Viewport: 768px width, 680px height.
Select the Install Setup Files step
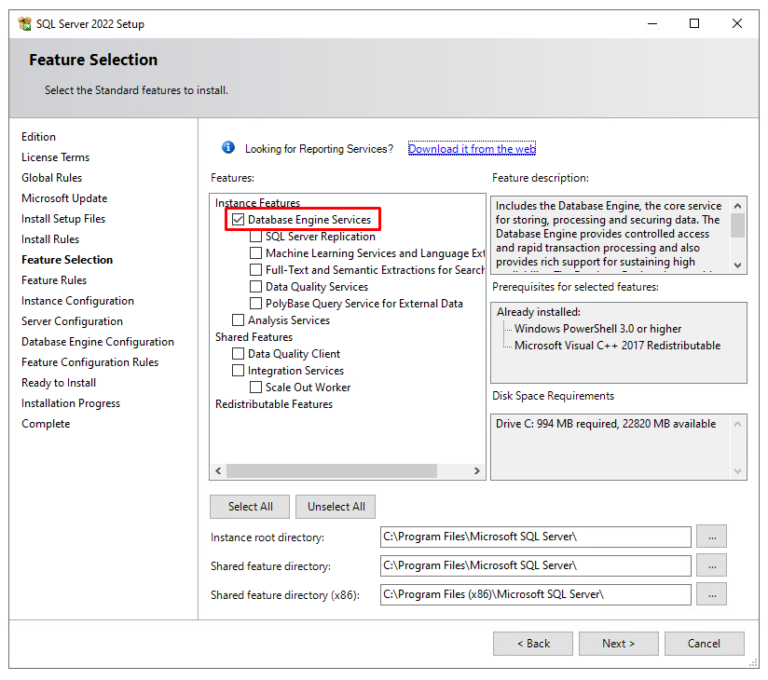[63, 219]
